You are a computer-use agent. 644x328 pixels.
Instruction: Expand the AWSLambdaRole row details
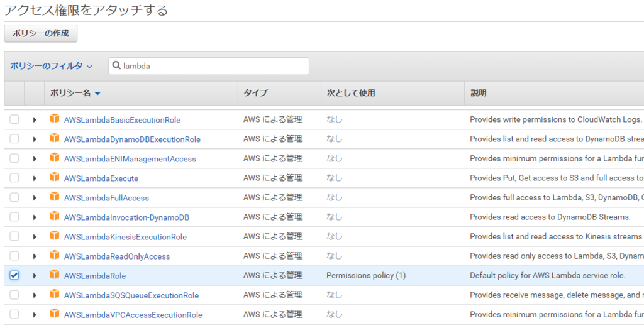coord(35,276)
